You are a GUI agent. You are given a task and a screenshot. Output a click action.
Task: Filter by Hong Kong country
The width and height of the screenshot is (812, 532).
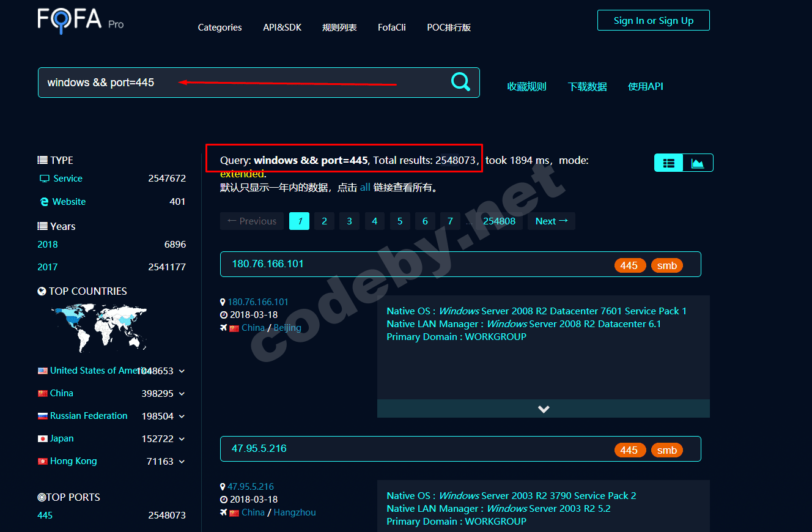tap(73, 461)
